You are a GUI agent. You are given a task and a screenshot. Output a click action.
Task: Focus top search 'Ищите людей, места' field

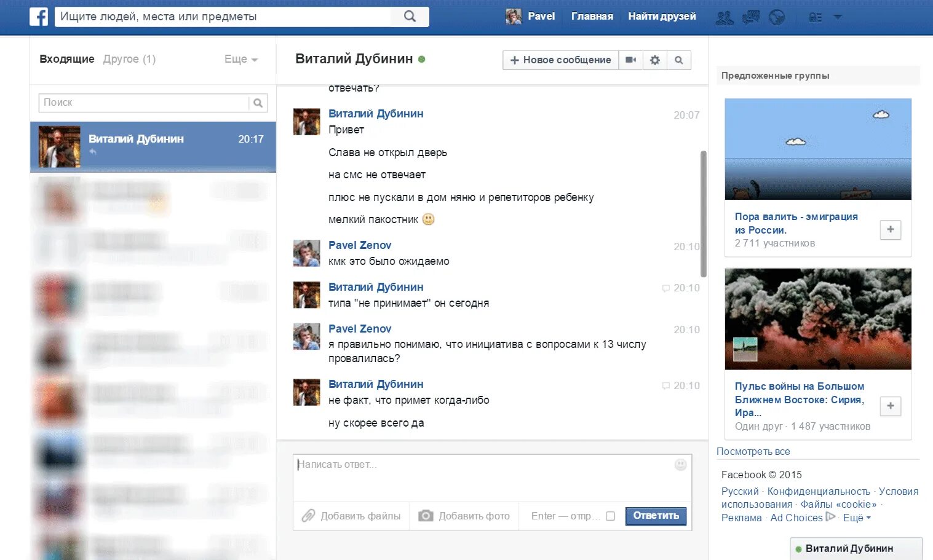[x=223, y=17]
